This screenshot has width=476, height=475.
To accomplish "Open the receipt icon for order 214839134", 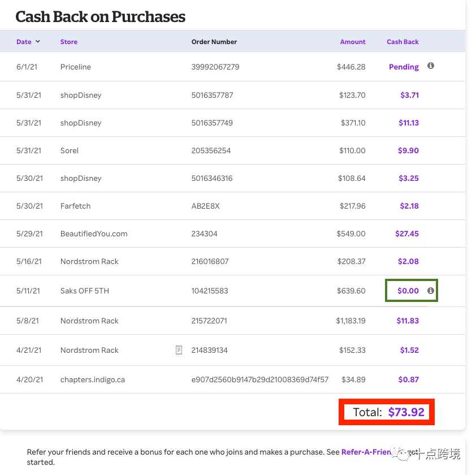I will 179,350.
